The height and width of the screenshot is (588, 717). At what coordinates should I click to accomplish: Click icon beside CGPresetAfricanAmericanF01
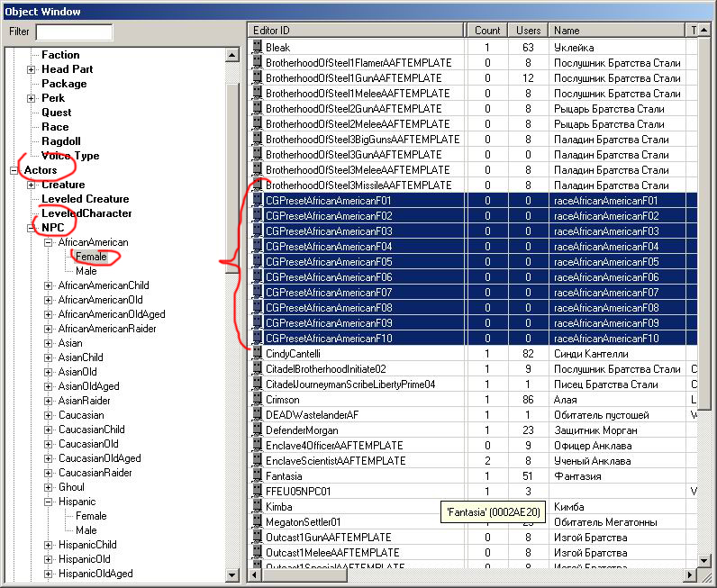(x=258, y=200)
